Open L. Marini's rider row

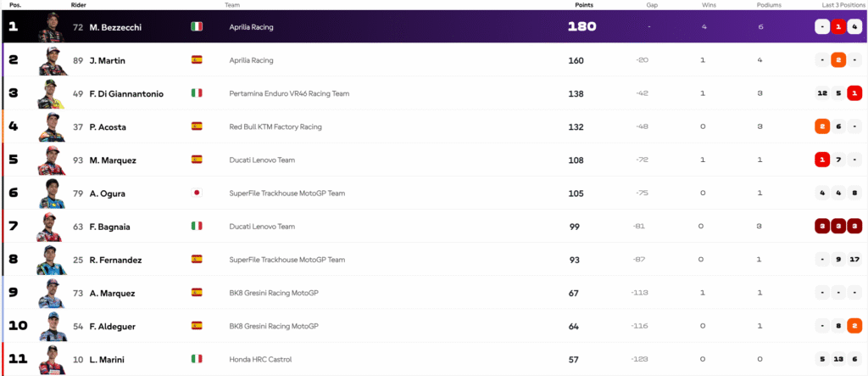(x=434, y=359)
